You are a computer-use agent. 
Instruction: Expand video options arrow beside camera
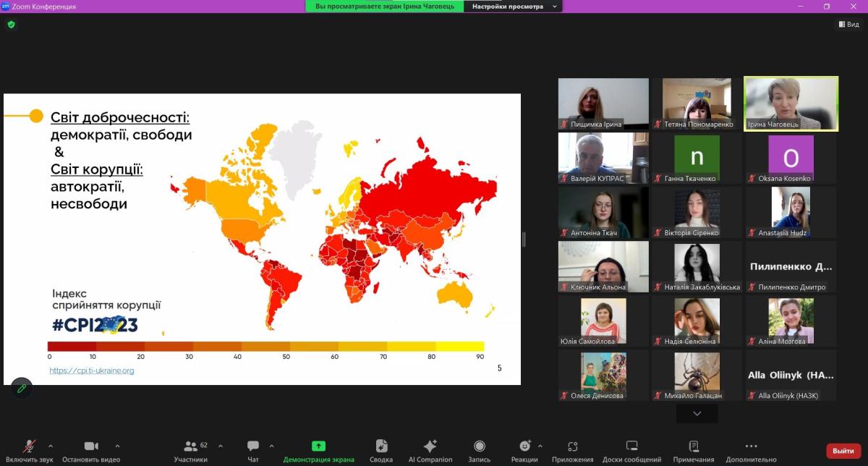pyautogui.click(x=118, y=445)
